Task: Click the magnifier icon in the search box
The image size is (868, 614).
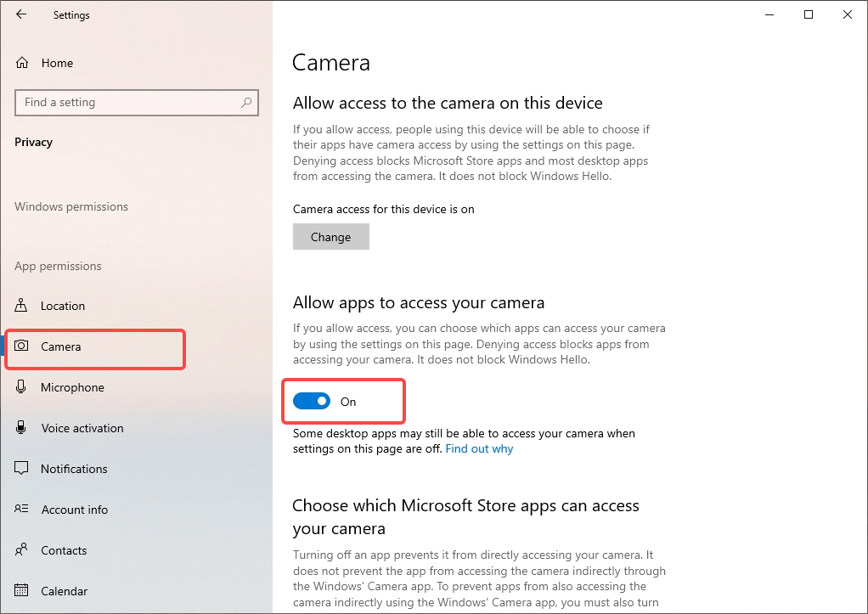Action: (x=247, y=102)
